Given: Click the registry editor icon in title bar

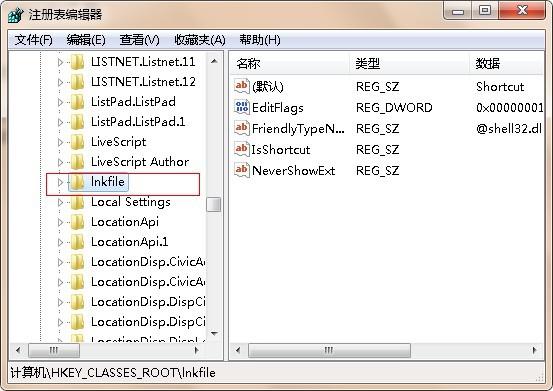Looking at the screenshot, I should click(x=16, y=15).
